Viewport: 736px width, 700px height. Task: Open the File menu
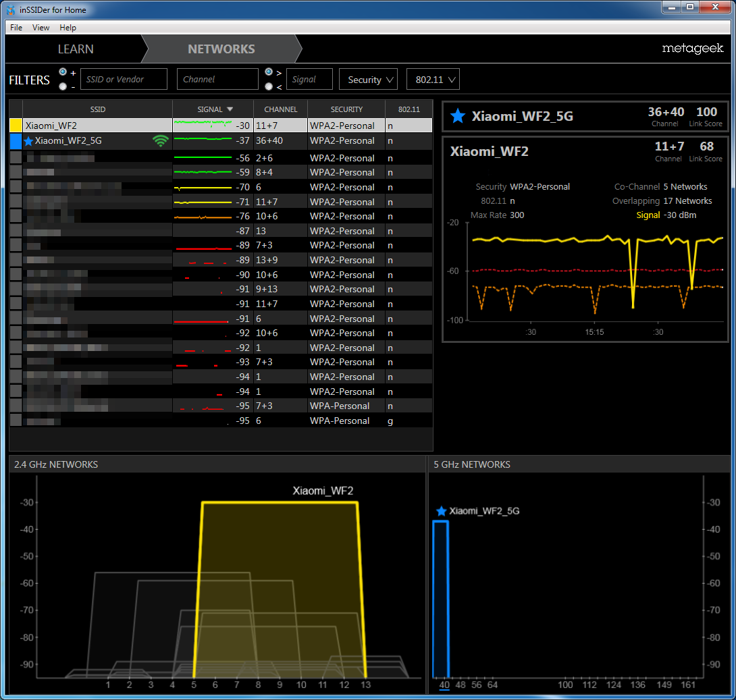(16, 27)
